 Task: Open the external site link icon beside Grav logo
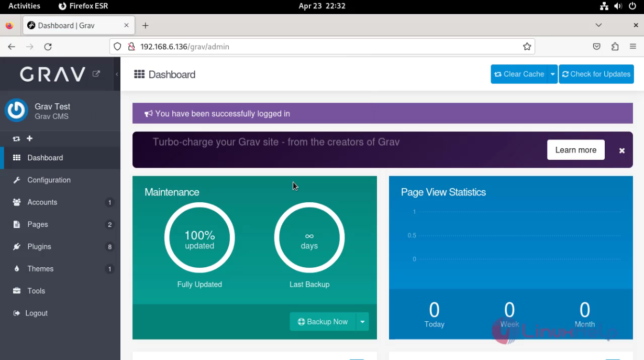click(x=96, y=74)
